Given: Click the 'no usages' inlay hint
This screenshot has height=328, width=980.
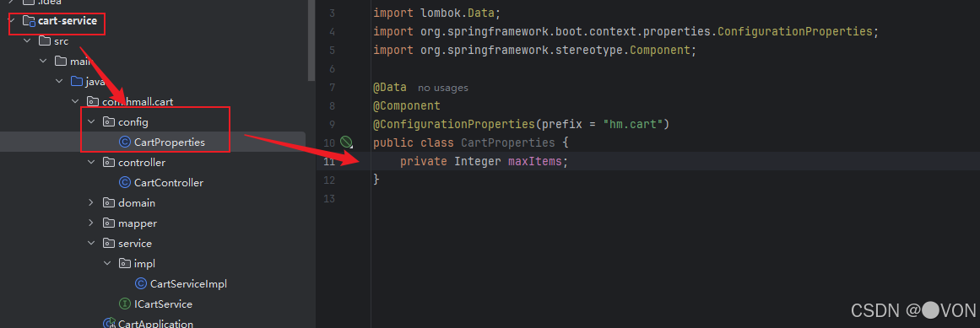Looking at the screenshot, I should [442, 88].
